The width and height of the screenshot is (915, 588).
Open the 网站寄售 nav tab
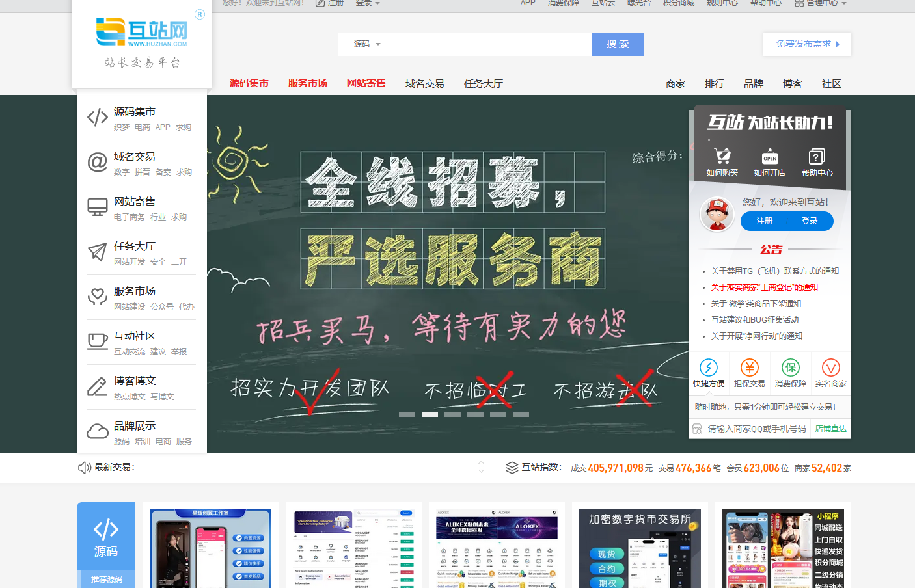[366, 83]
